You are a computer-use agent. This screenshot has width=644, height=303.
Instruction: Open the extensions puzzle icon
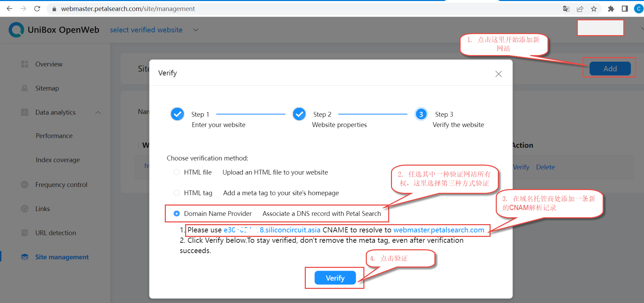[x=611, y=9]
